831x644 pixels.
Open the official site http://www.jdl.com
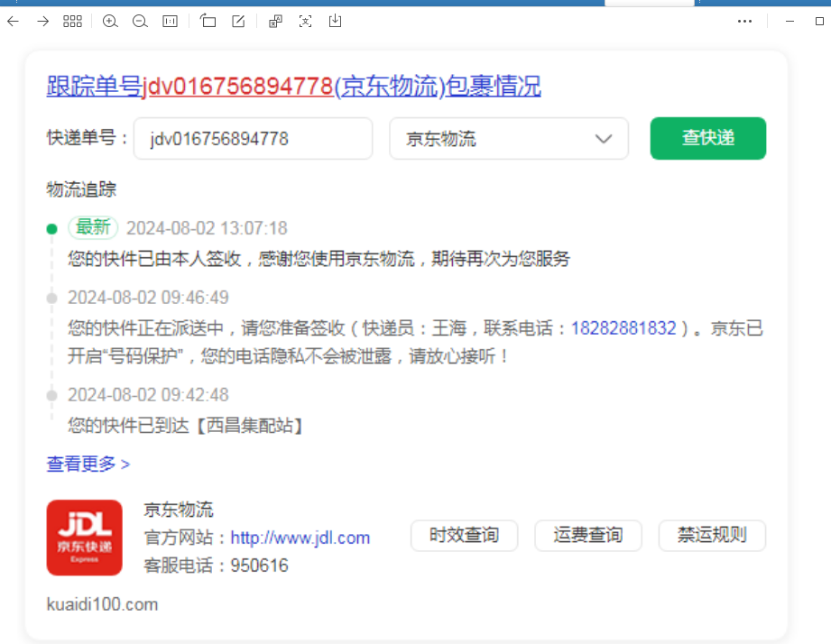coord(300,538)
